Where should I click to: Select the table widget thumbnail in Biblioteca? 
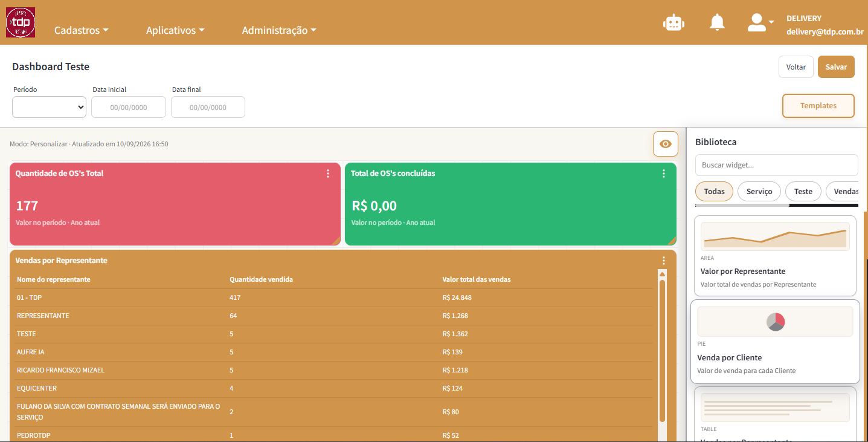pos(775,408)
